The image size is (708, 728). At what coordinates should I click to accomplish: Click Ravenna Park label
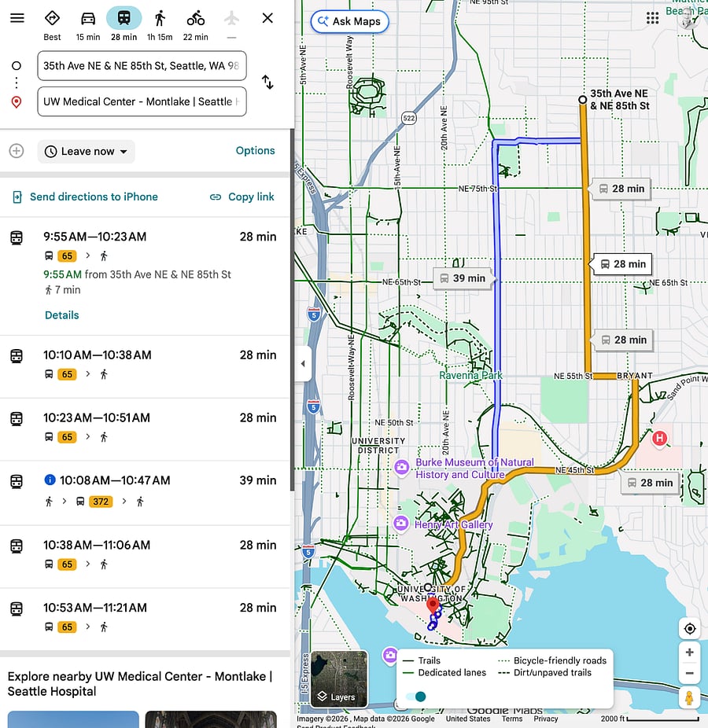(470, 375)
